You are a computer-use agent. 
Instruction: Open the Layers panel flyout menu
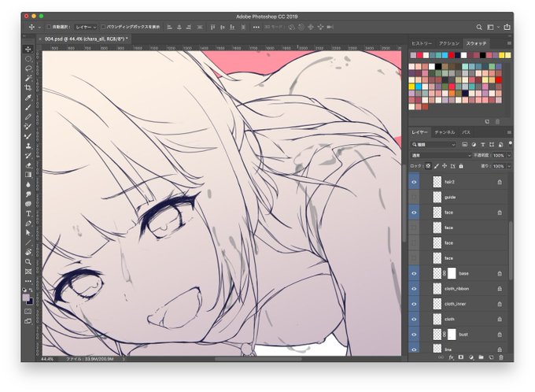coord(509,132)
